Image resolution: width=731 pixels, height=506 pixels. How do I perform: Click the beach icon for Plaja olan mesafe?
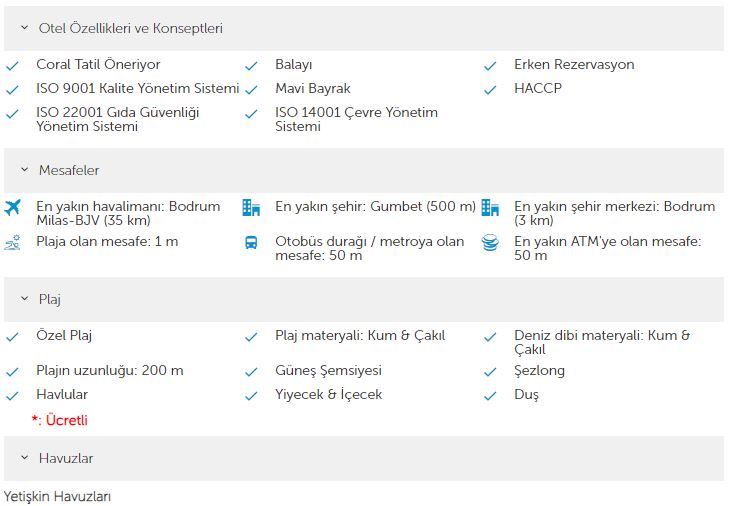12,243
